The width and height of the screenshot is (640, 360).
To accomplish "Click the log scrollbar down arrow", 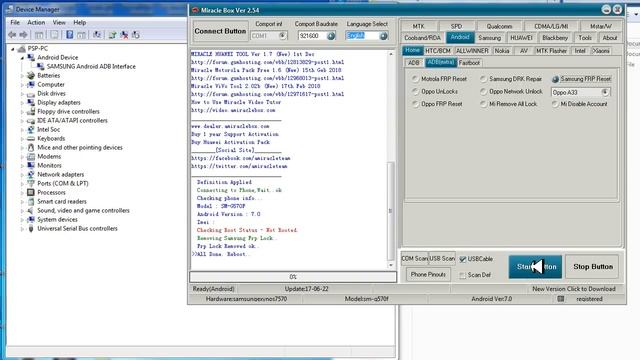I will [x=391, y=265].
